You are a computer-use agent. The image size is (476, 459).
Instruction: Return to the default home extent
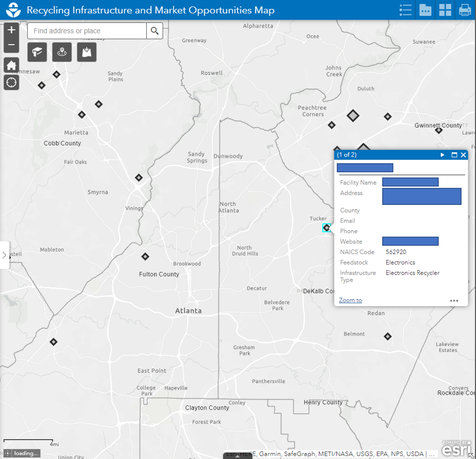[11, 65]
